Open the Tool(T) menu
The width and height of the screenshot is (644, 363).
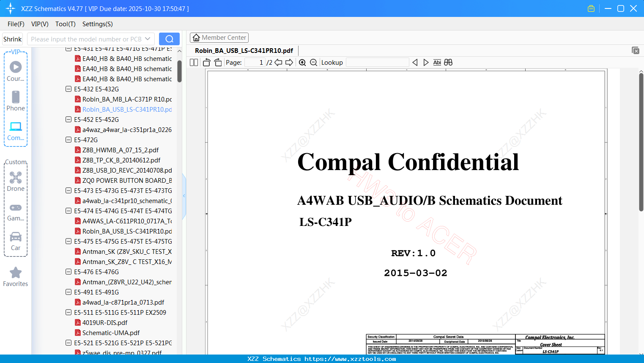(66, 24)
